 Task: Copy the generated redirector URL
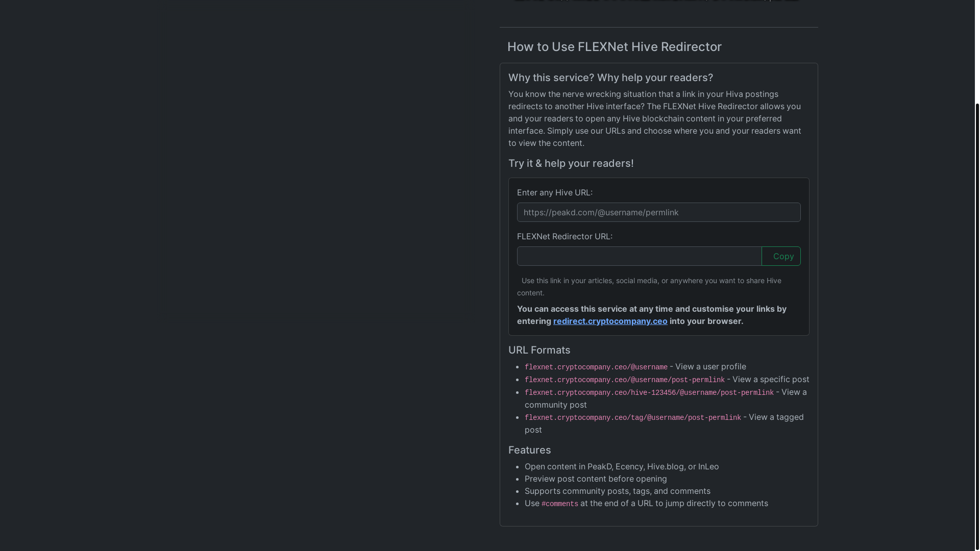click(x=781, y=256)
